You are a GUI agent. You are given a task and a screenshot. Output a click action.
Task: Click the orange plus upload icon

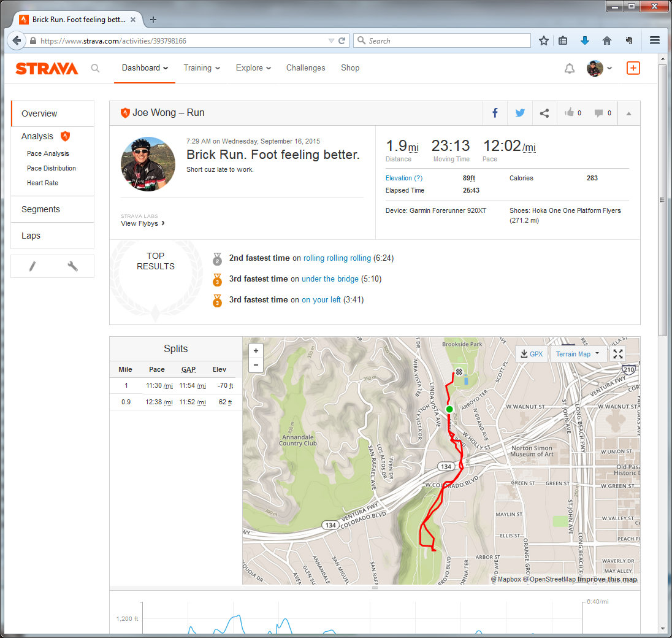[x=633, y=68]
